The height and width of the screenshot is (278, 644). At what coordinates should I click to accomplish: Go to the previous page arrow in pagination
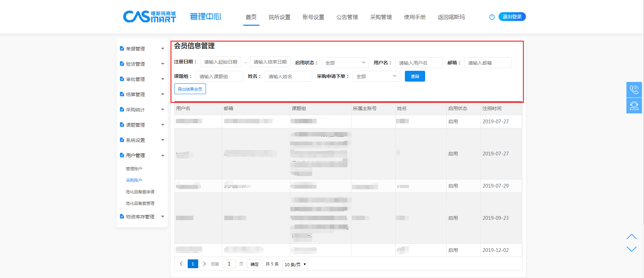(x=181, y=264)
